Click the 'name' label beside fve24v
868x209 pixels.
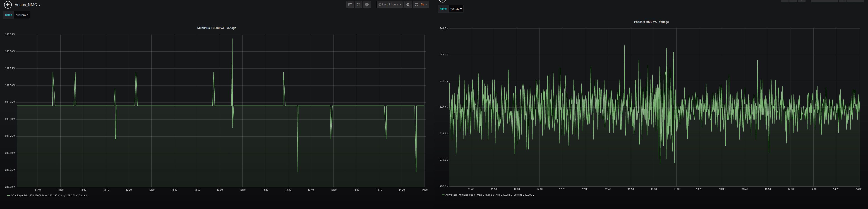(443, 9)
